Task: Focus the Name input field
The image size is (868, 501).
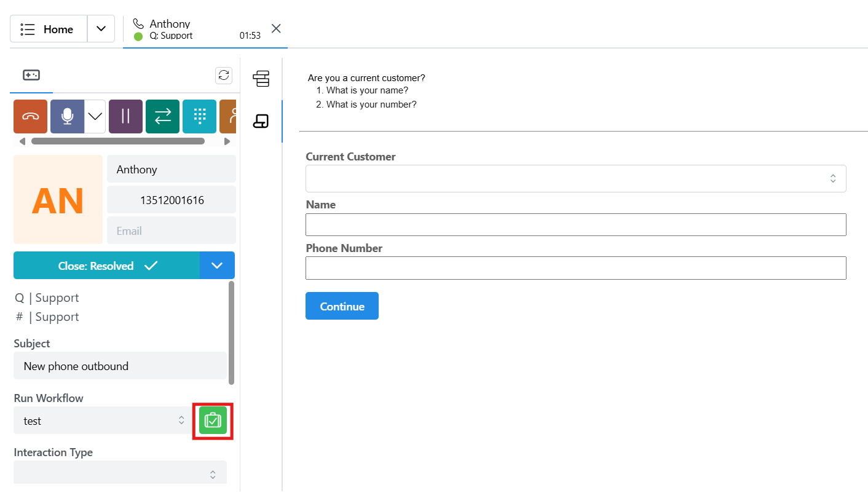Action: pyautogui.click(x=576, y=224)
